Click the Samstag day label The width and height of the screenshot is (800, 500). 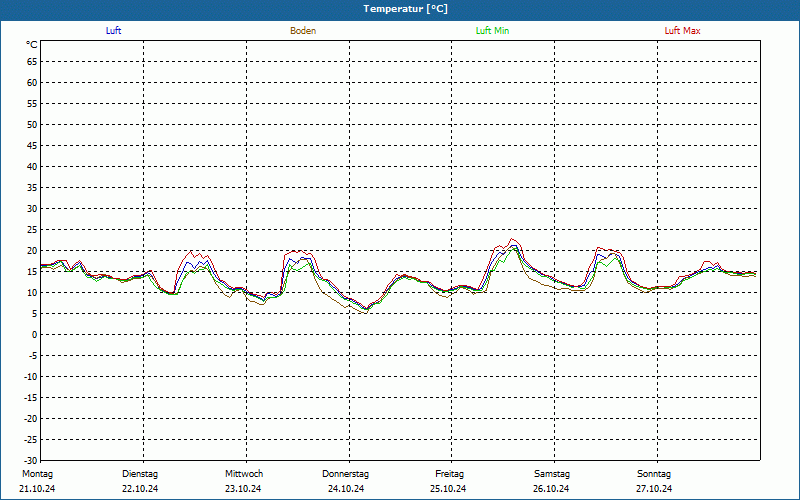(x=552, y=474)
